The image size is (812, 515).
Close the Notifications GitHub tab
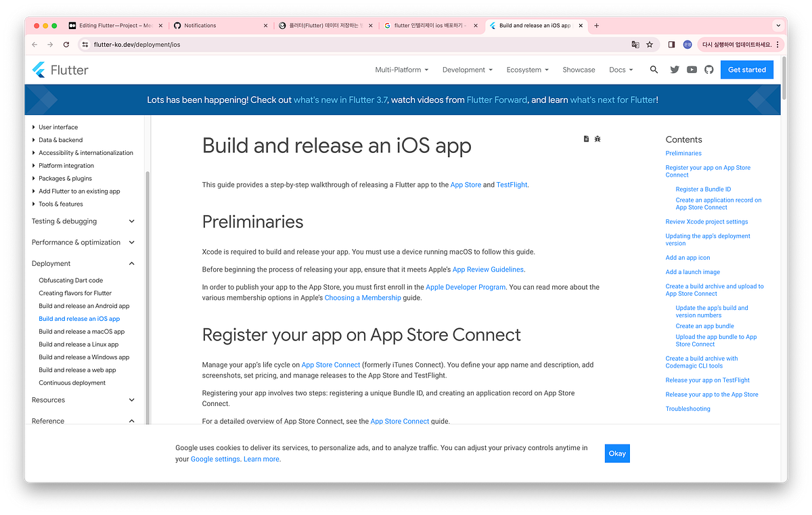point(266,26)
